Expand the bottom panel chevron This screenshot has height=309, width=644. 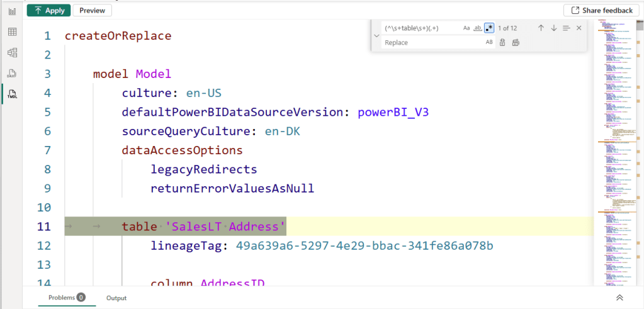click(619, 298)
